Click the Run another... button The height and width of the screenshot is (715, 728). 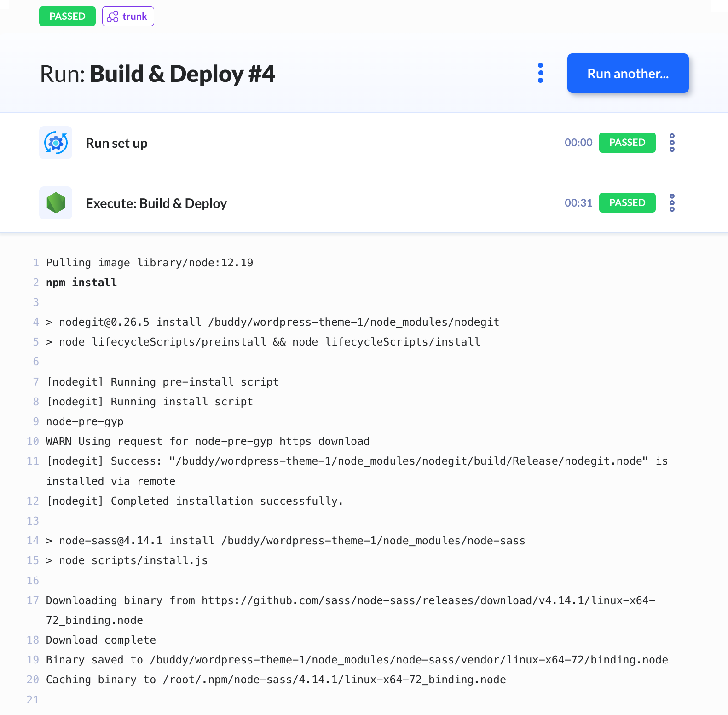pyautogui.click(x=628, y=73)
